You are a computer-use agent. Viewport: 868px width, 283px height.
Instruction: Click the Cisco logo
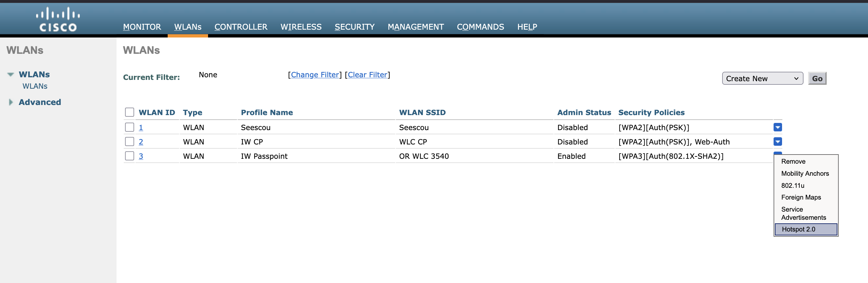[x=58, y=19]
